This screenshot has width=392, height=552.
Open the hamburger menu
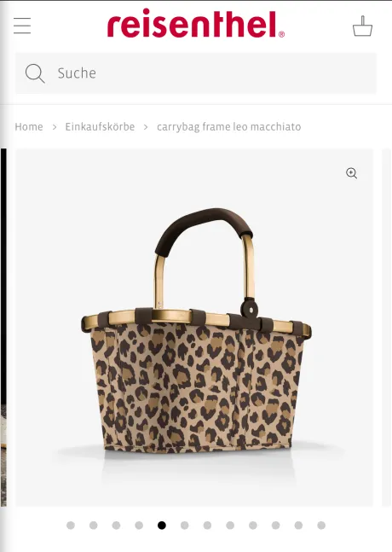pyautogui.click(x=22, y=26)
